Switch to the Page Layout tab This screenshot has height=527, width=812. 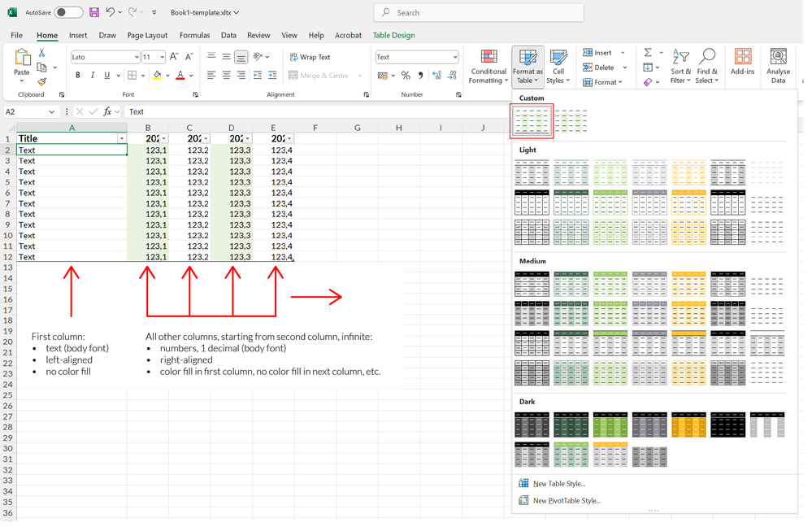coord(147,35)
